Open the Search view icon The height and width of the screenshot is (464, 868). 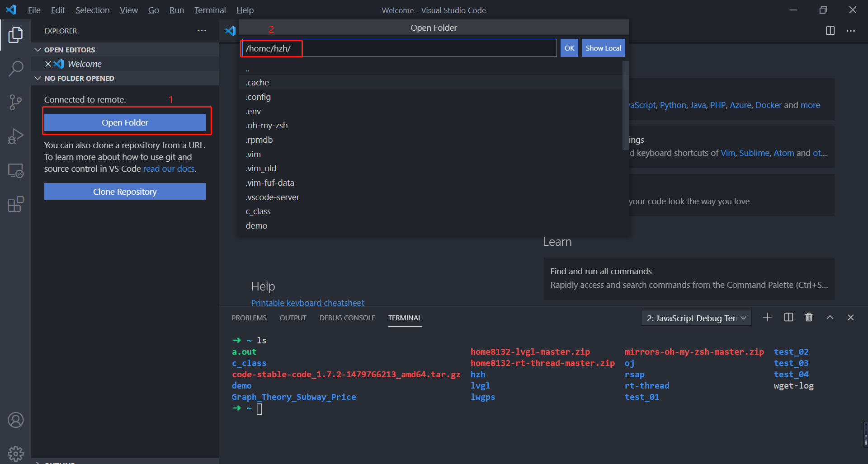point(15,69)
